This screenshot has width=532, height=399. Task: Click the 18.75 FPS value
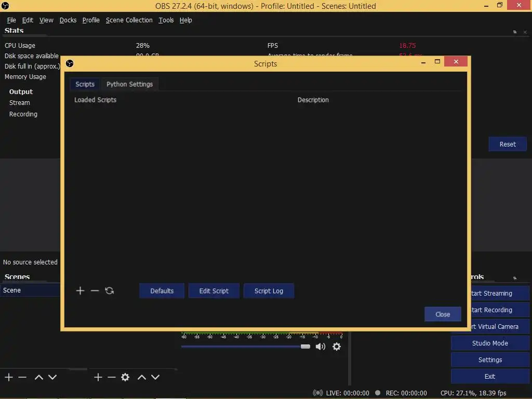tap(407, 46)
